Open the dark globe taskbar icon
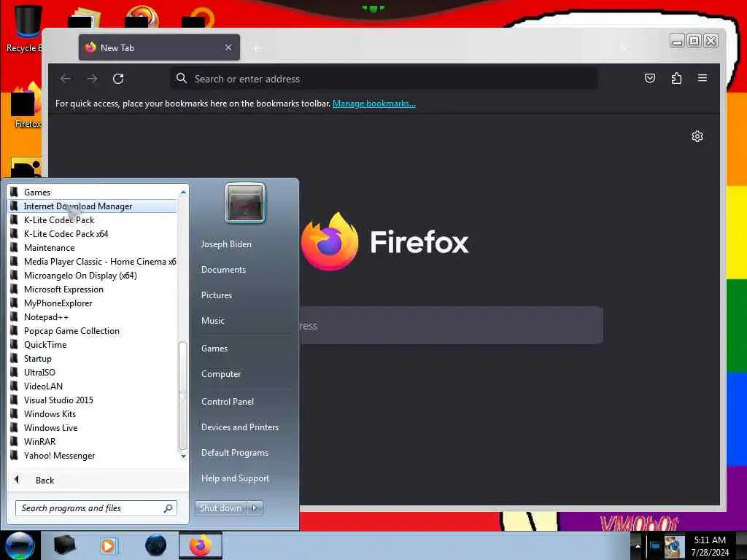The width and height of the screenshot is (747, 560). pyautogui.click(x=155, y=545)
